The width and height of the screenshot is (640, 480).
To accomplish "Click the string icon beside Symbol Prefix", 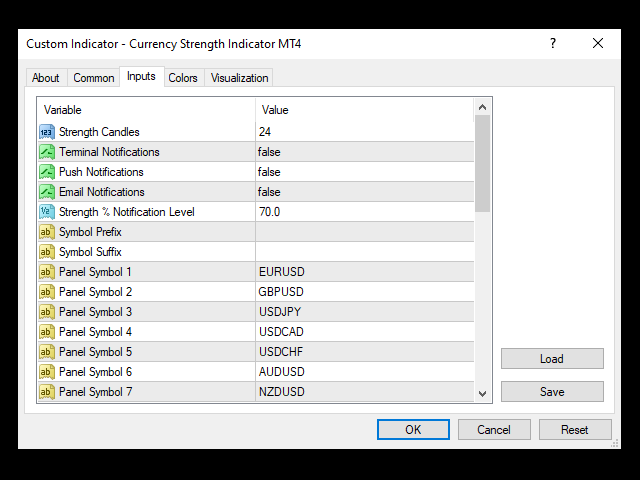I will coord(47,232).
